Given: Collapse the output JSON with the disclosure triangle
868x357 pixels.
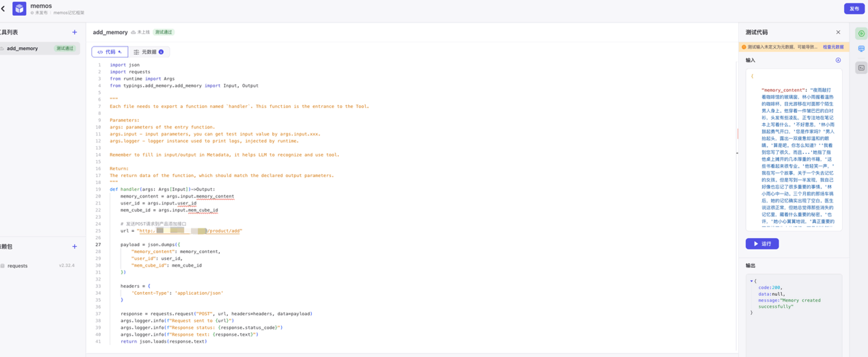Looking at the screenshot, I should [752, 281].
